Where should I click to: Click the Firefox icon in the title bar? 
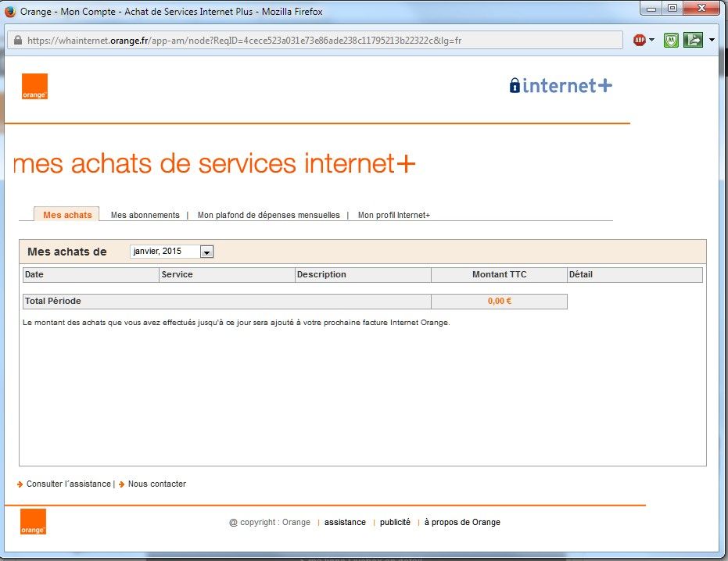(x=9, y=10)
